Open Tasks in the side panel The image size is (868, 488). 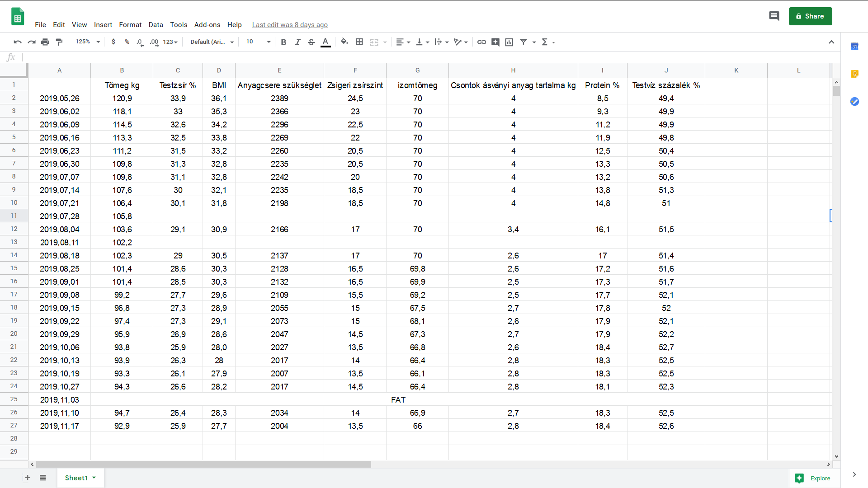coord(854,102)
